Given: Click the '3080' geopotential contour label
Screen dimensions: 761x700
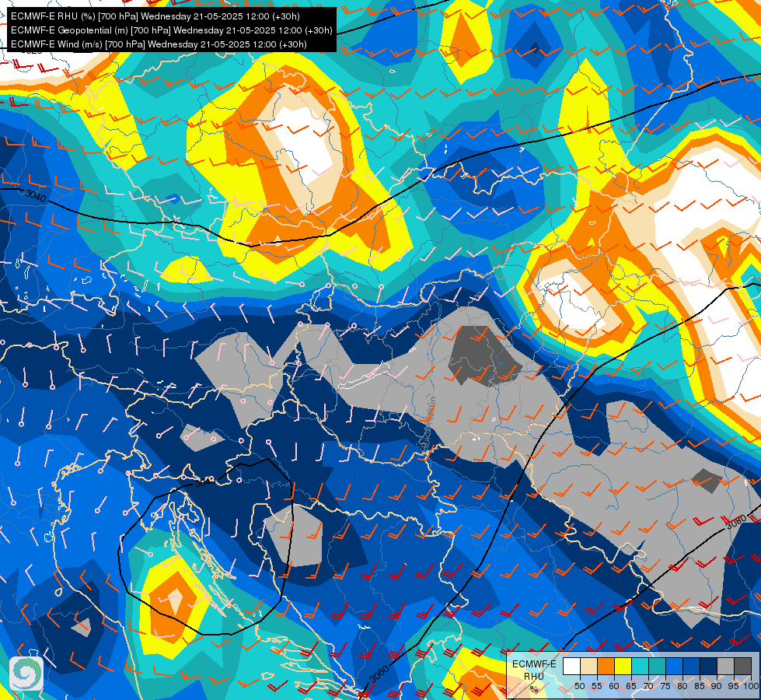Looking at the screenshot, I should (736, 522).
